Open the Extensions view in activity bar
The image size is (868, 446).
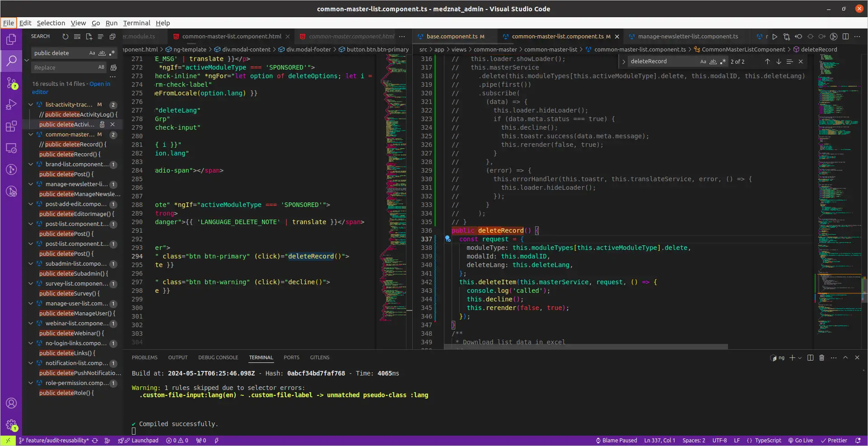point(11,126)
